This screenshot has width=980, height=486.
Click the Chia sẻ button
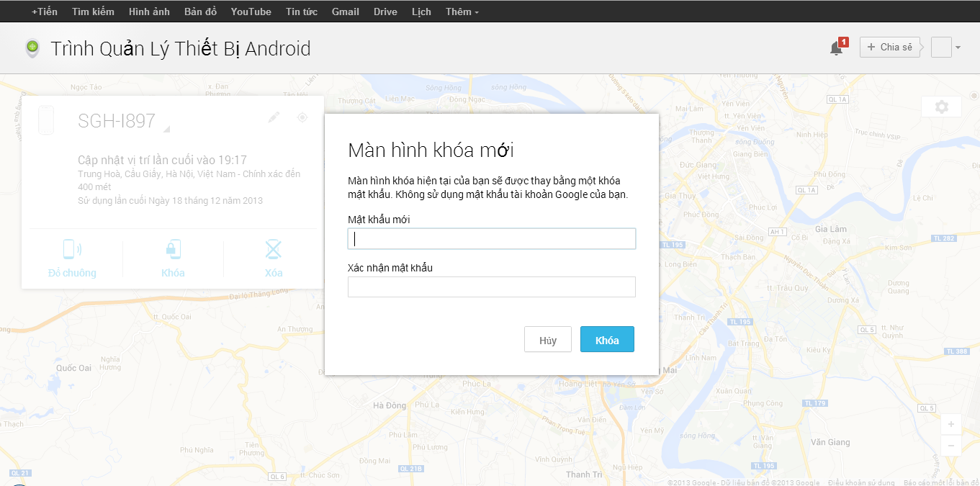tap(889, 46)
